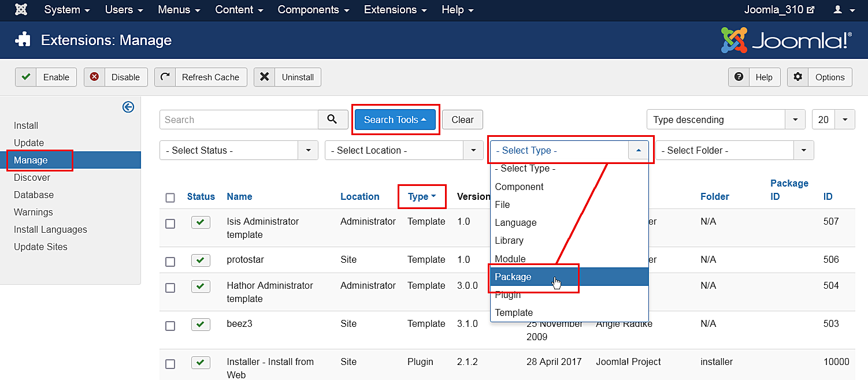
Task: Click the Help question mark icon
Action: 739,77
